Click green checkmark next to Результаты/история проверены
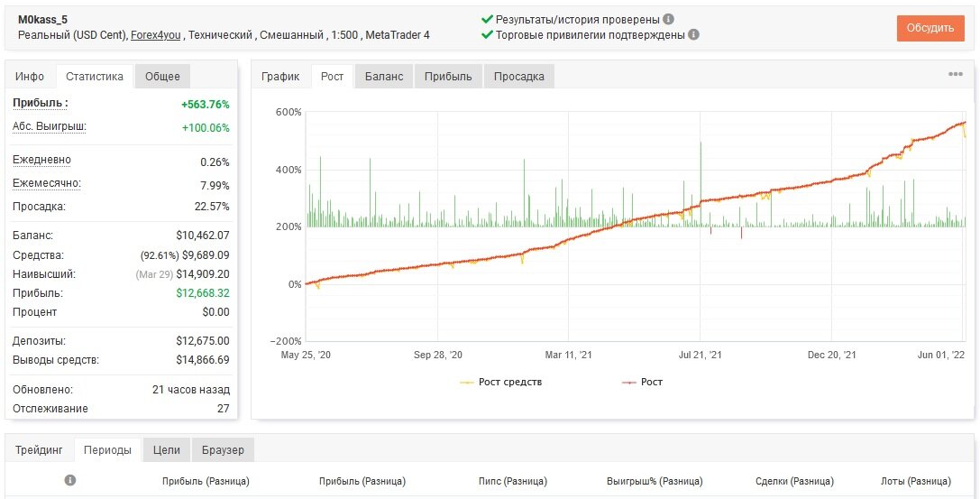Screen dimensions: 980x499 488,19
